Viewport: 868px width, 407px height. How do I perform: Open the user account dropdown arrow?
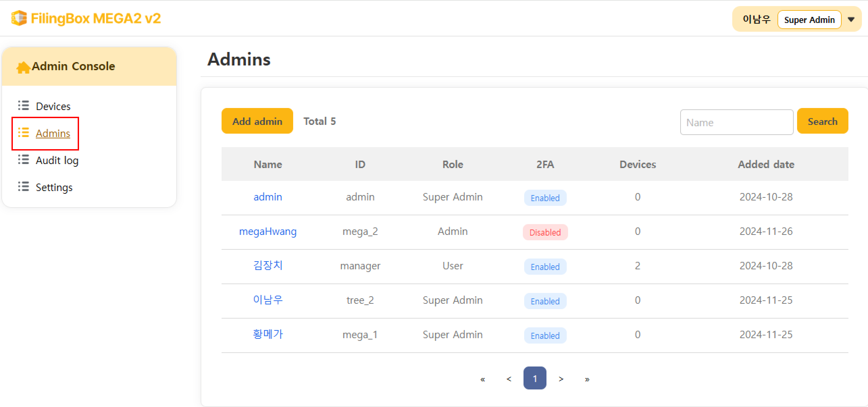[x=851, y=20]
